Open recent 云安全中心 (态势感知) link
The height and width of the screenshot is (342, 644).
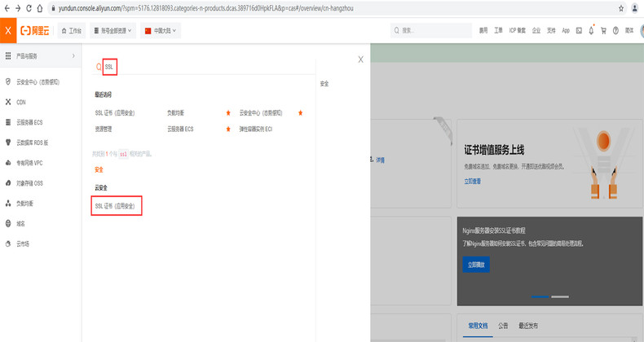pyautogui.click(x=261, y=112)
